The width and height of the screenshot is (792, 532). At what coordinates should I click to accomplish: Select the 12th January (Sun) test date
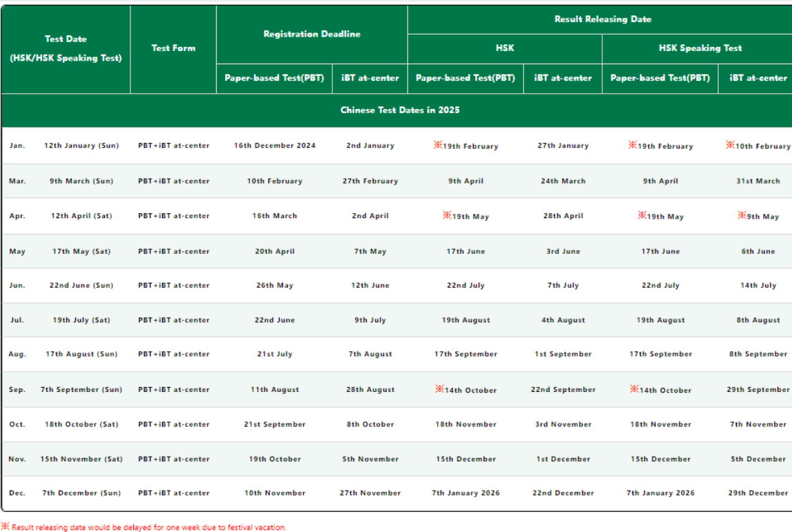pos(81,146)
